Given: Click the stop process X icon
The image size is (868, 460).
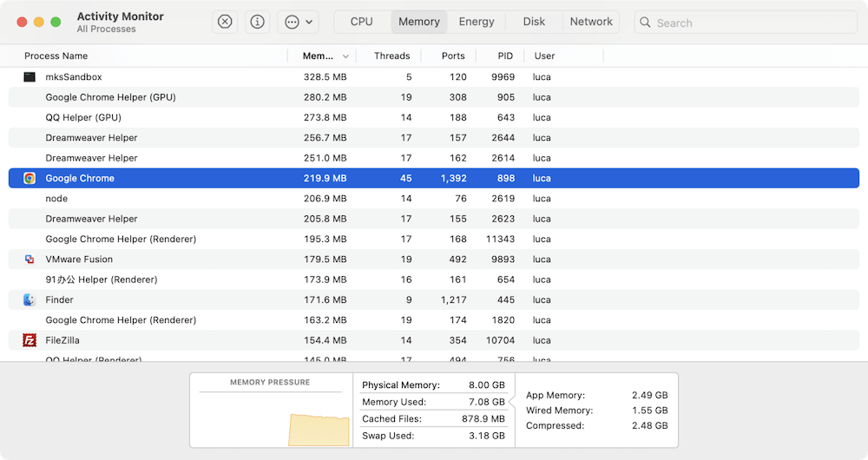Looking at the screenshot, I should (x=225, y=22).
